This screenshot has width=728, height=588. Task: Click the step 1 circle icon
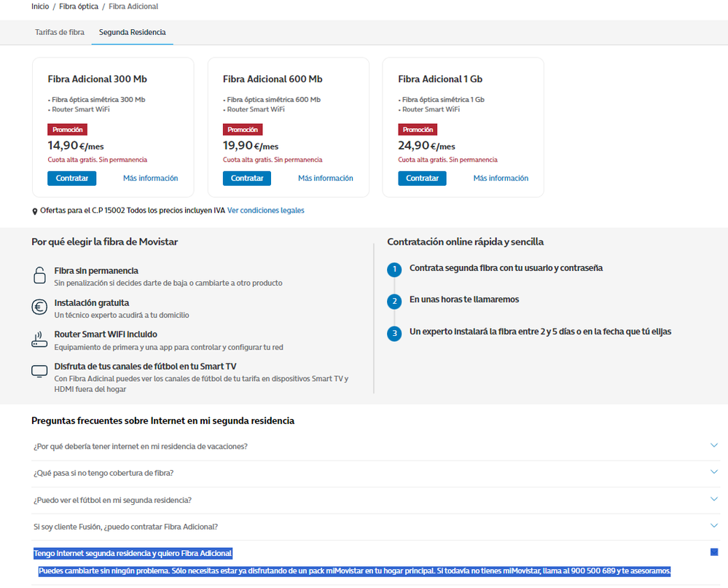pos(394,270)
